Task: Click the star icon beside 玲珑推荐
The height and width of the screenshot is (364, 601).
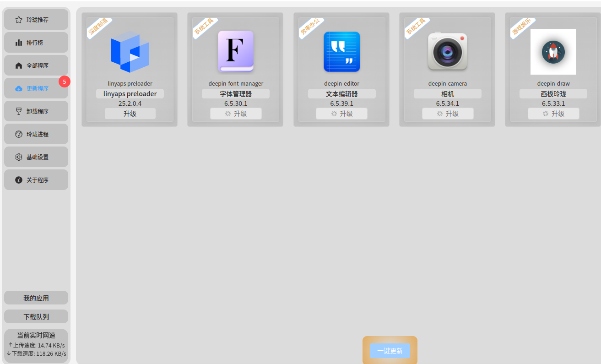Action: point(19,20)
